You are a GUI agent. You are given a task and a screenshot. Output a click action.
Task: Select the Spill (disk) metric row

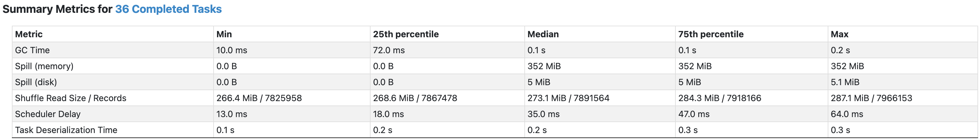coord(495,82)
